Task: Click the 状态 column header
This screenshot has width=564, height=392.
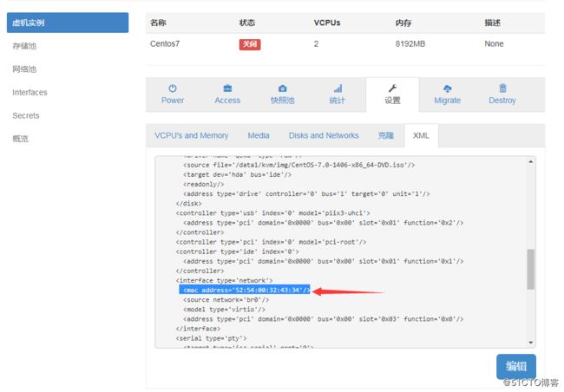Action: pos(247,23)
